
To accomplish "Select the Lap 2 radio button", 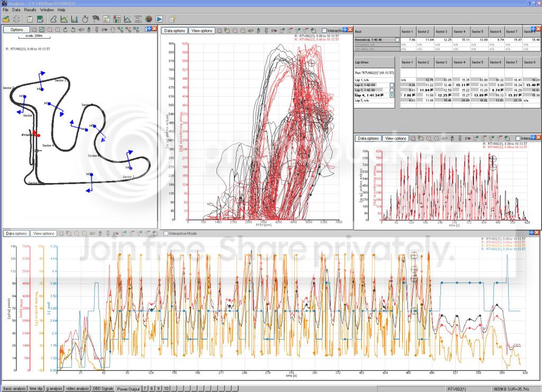I will pos(392,85).
